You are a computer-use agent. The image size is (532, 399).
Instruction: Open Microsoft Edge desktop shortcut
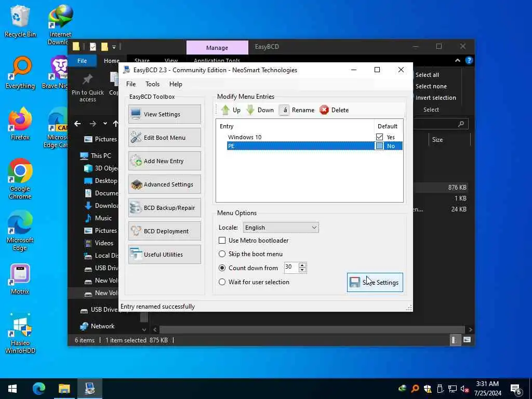point(20,231)
